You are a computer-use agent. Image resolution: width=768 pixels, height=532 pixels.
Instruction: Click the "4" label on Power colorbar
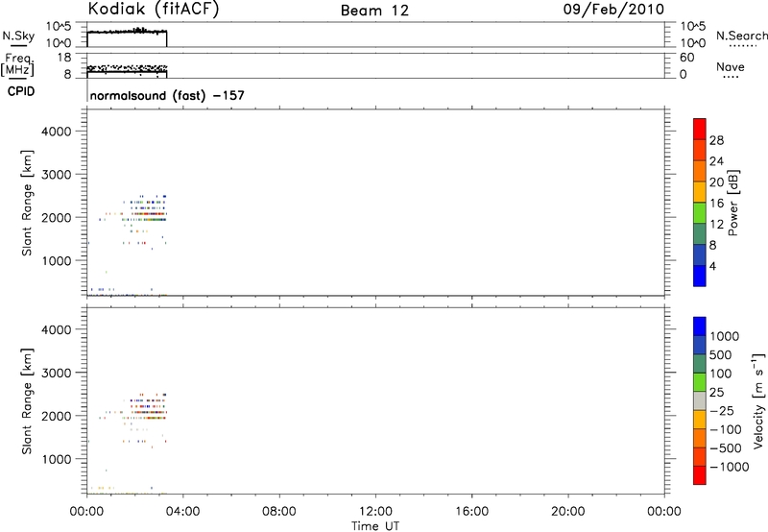(712, 266)
